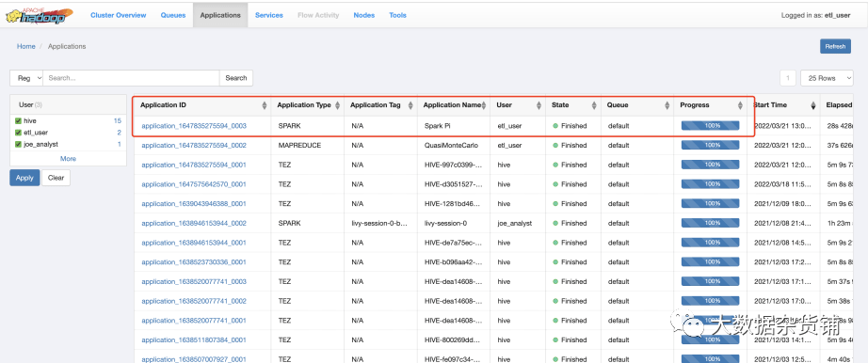The width and height of the screenshot is (868, 363).
Task: Select the Applications tab
Action: click(x=220, y=15)
